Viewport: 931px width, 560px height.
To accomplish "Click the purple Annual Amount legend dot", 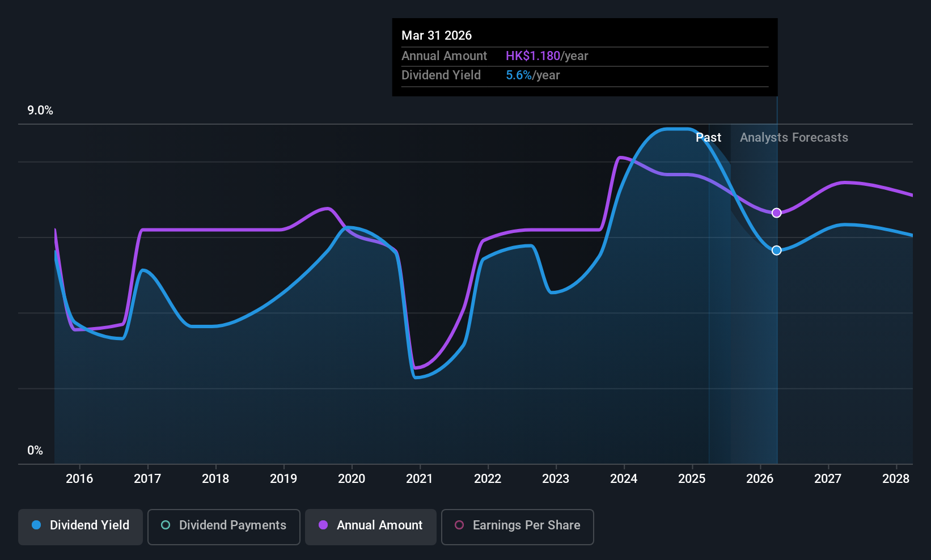I will coord(323,525).
